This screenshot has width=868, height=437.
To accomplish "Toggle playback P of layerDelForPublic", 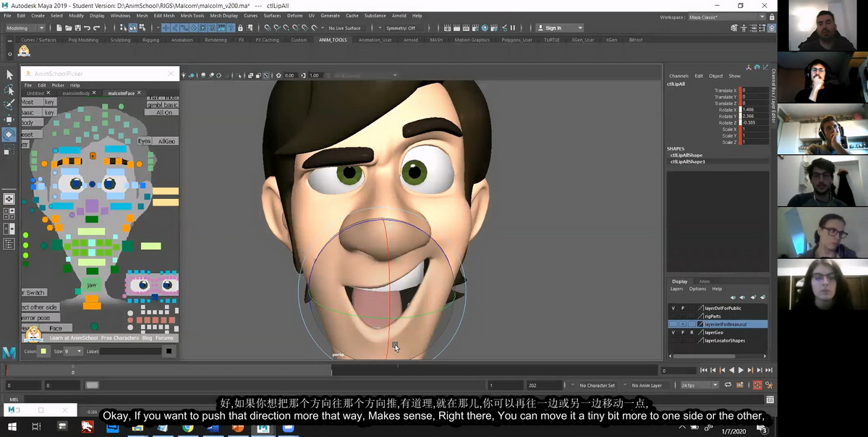I will pos(682,308).
